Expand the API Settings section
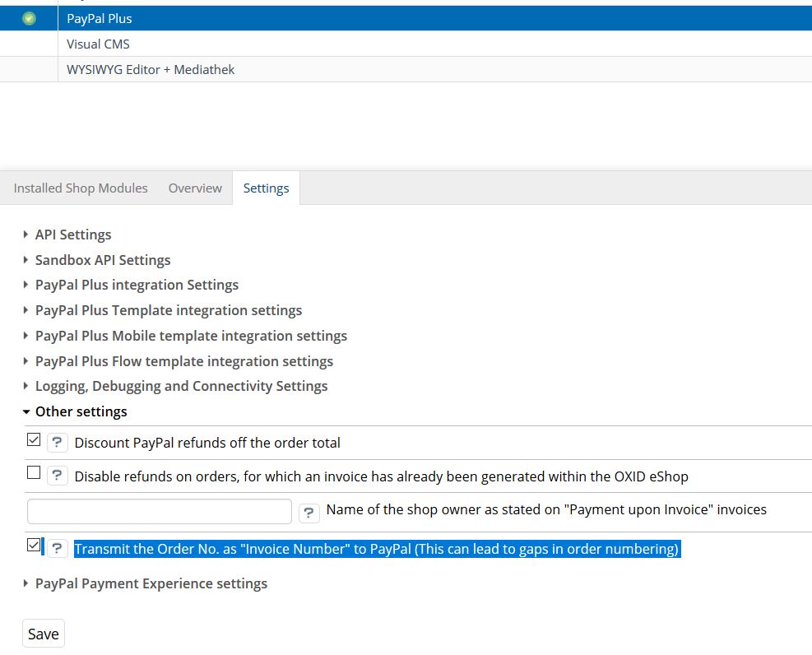This screenshot has height=655, width=812. pos(72,235)
